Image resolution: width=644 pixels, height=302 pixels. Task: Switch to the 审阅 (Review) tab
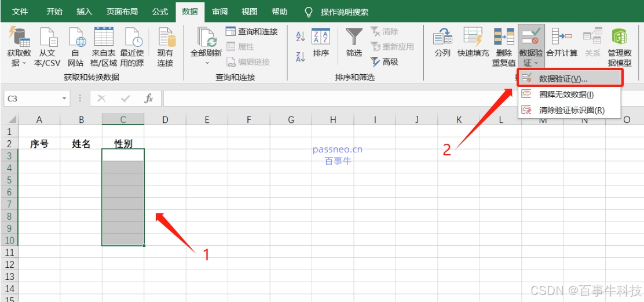pyautogui.click(x=219, y=12)
